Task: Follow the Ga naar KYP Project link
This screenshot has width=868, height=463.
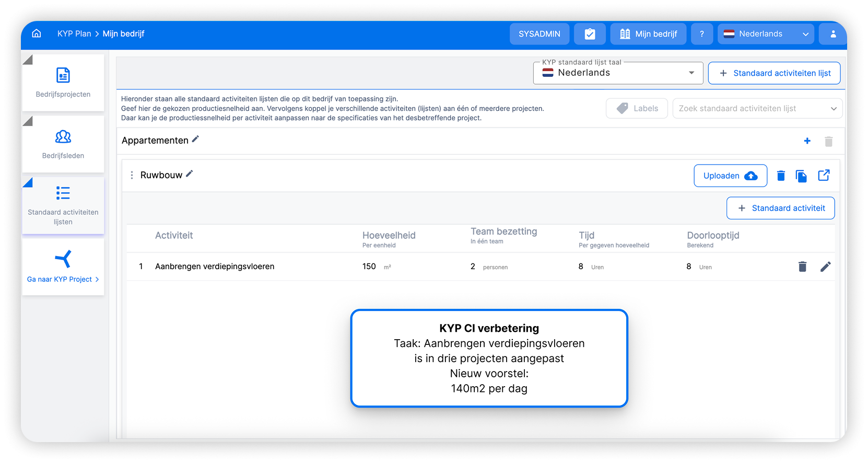Action: (63, 279)
